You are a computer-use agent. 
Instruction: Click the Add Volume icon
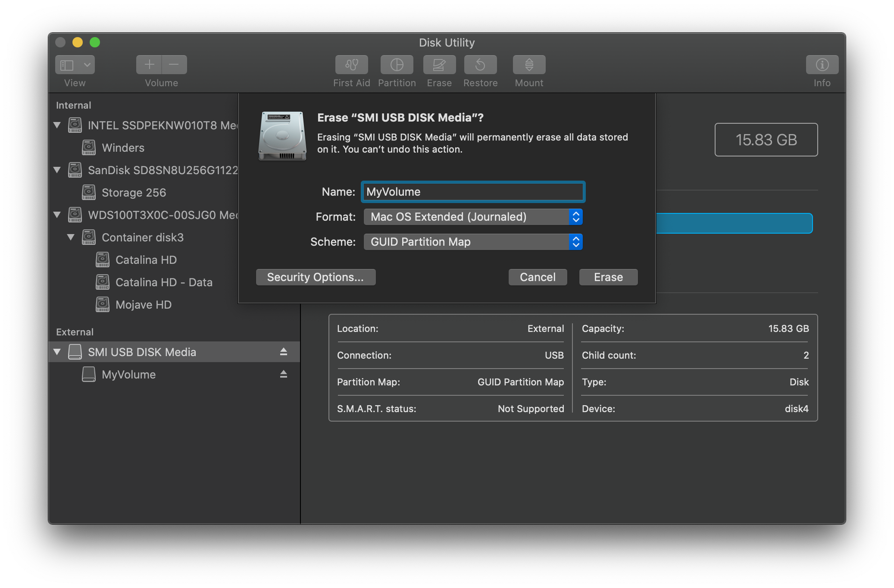147,66
